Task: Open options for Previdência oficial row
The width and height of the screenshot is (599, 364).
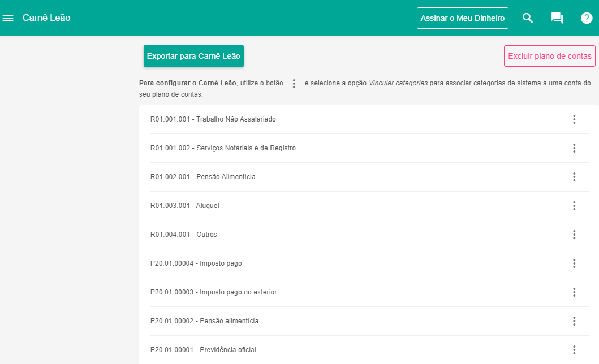Action: pyautogui.click(x=574, y=350)
